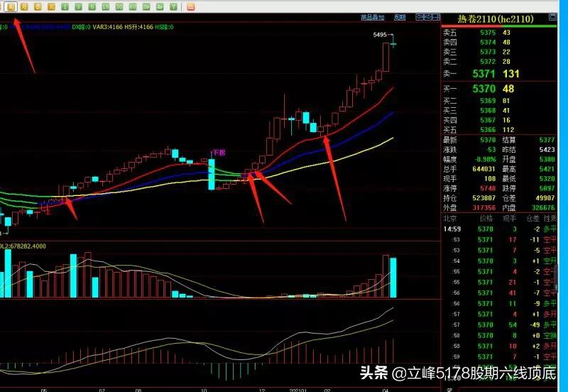Image resolution: width=568 pixels, height=392 pixels.
Task: Click the left-arrow chart navigation icon
Action: coord(420,16)
